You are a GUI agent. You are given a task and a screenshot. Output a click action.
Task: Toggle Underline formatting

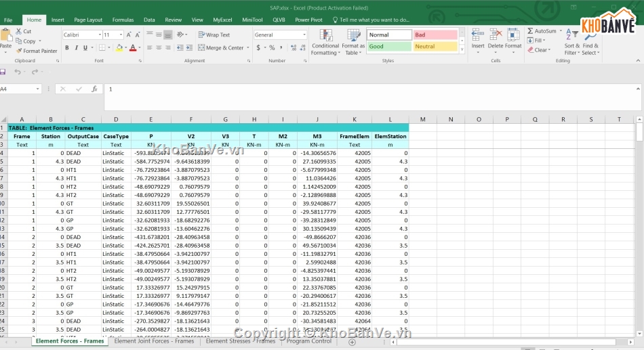[x=85, y=48]
